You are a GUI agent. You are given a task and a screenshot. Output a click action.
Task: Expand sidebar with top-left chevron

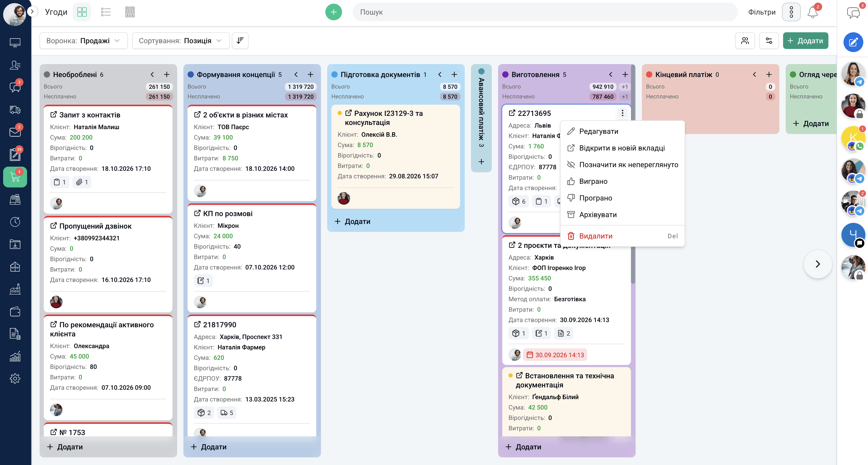tap(32, 11)
